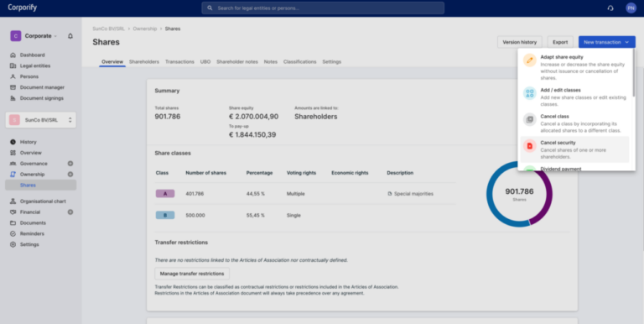Click the search magnifier icon
This screenshot has width=644, height=324.
tap(210, 8)
